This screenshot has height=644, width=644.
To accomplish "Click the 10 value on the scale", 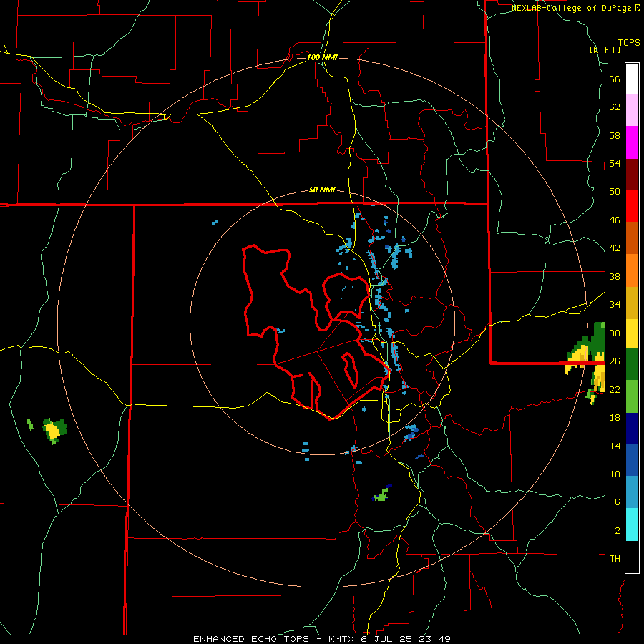I will [x=615, y=474].
